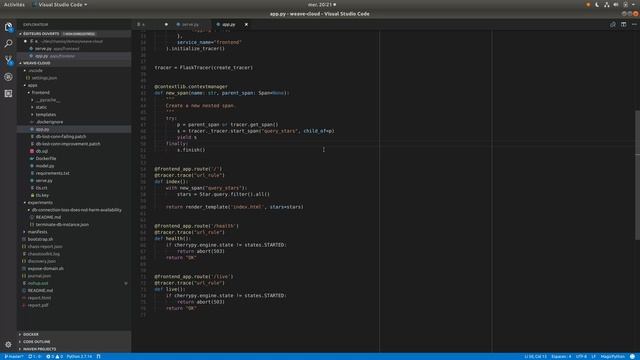Click the split editor icon
The height and width of the screenshot is (360, 640).
[x=623, y=24]
